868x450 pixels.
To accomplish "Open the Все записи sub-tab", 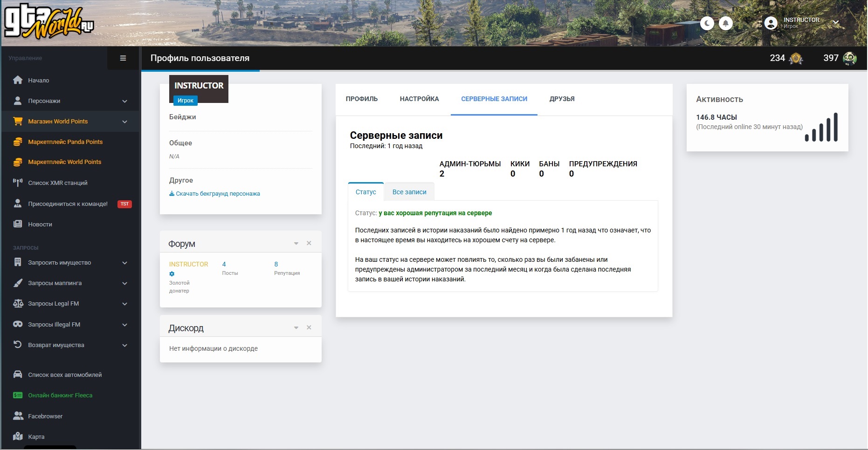I will coord(409,192).
